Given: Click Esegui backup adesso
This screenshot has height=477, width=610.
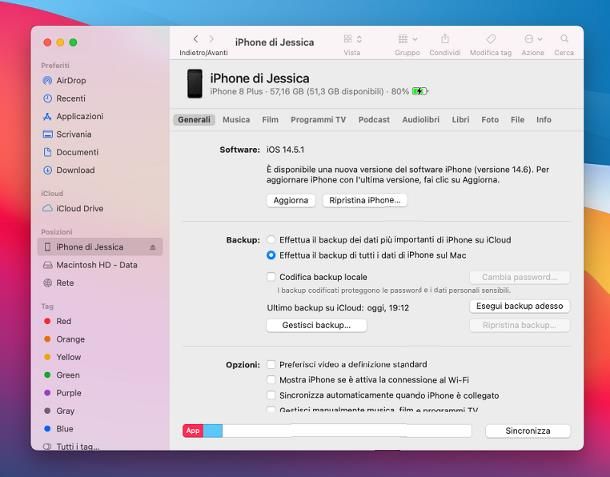Looking at the screenshot, I should coord(519,306).
